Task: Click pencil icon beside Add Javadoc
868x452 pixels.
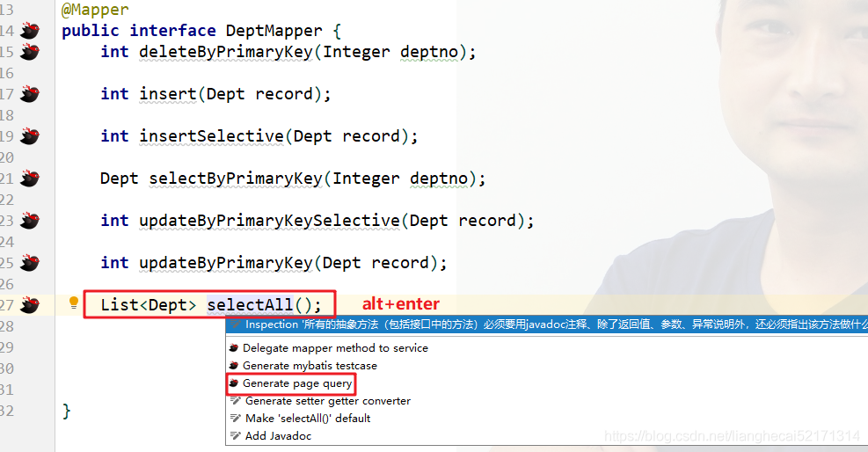Action: (236, 436)
